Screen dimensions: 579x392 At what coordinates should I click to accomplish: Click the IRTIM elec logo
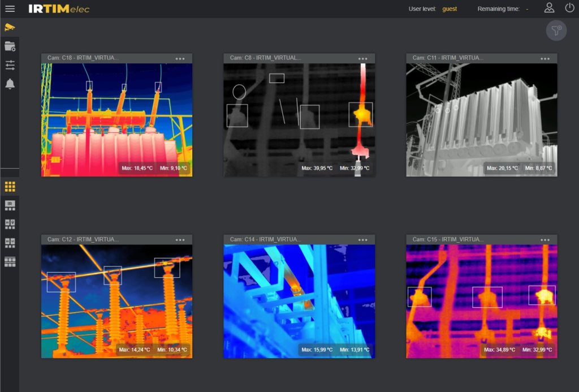[59, 9]
